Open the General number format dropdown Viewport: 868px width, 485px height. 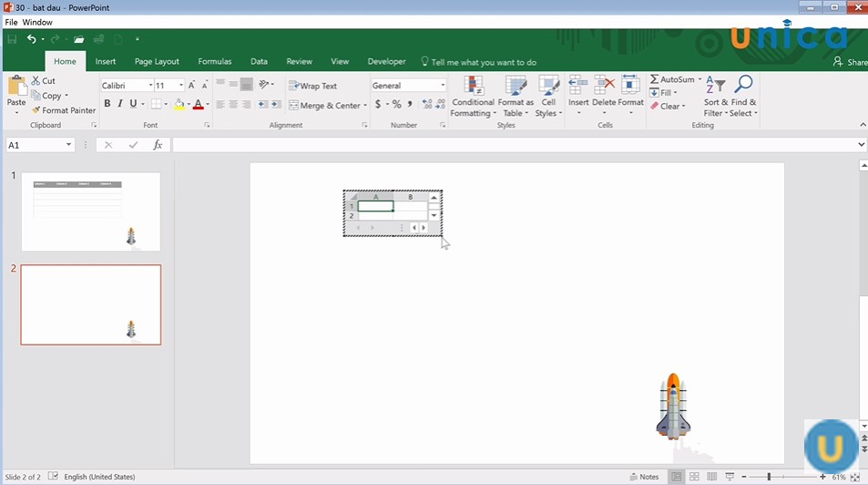coord(443,86)
